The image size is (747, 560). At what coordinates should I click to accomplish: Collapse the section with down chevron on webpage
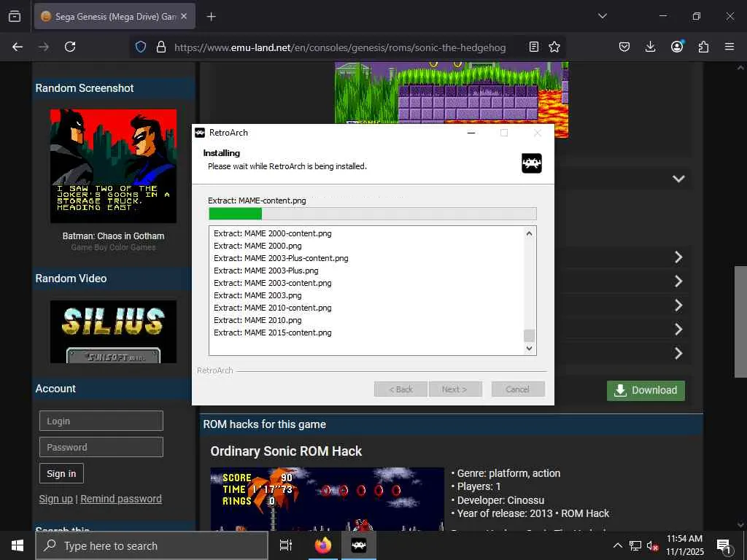coord(678,179)
